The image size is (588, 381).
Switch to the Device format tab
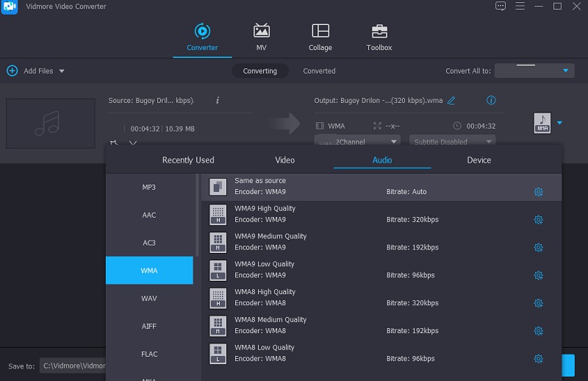coord(478,160)
